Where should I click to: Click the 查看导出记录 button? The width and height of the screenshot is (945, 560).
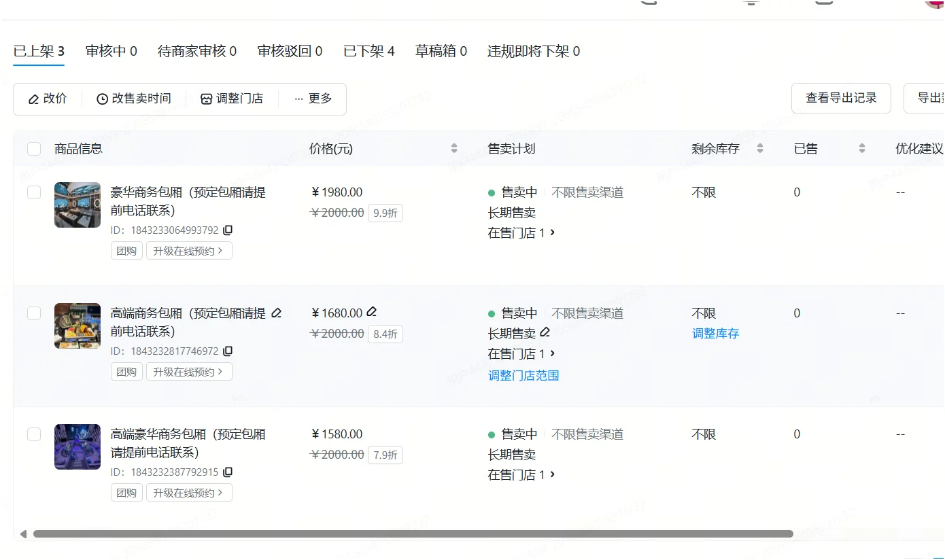[x=841, y=98]
